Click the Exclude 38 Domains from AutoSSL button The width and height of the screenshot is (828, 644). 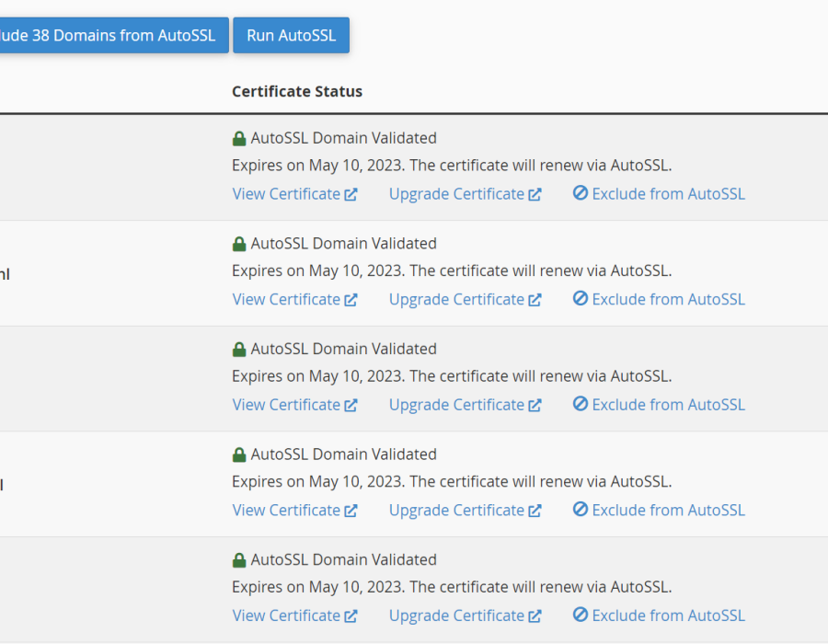(114, 35)
